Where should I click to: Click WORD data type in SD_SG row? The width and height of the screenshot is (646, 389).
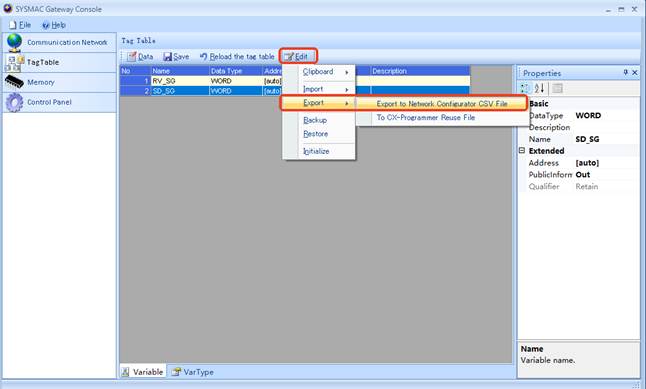point(235,91)
